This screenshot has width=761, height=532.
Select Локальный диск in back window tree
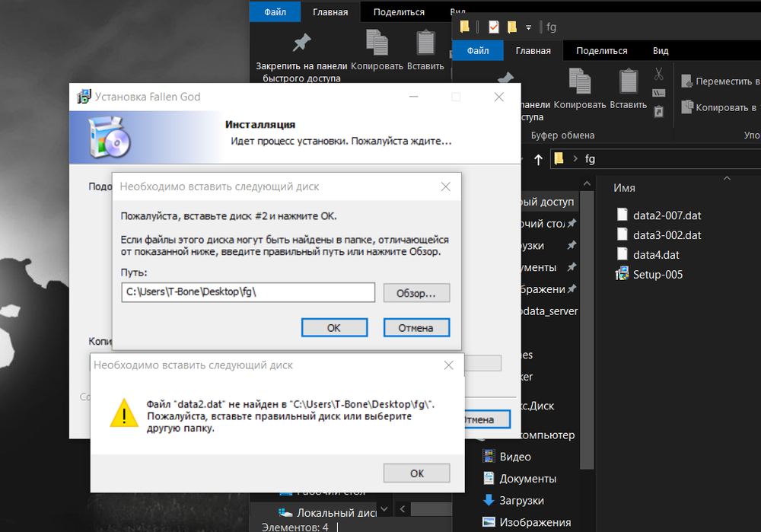336,512
